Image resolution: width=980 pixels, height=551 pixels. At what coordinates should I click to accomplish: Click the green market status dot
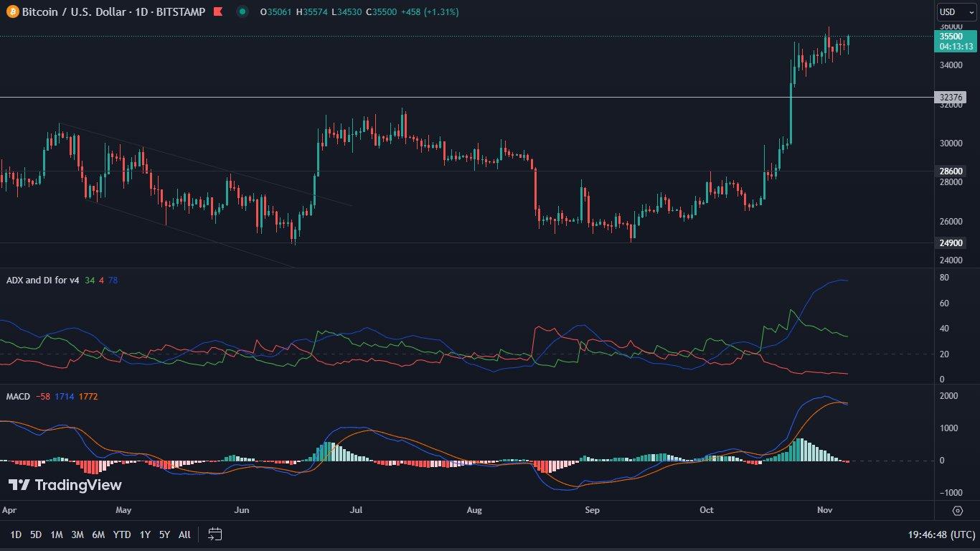point(242,12)
